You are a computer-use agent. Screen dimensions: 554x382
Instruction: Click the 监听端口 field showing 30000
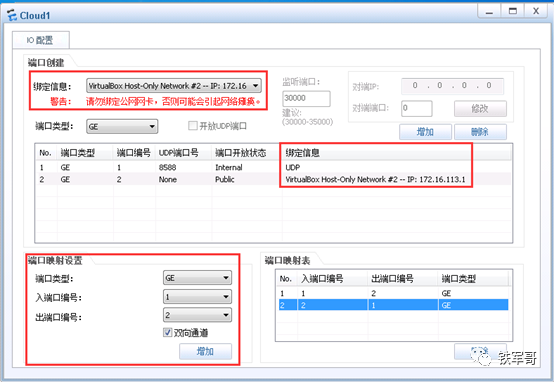click(306, 98)
